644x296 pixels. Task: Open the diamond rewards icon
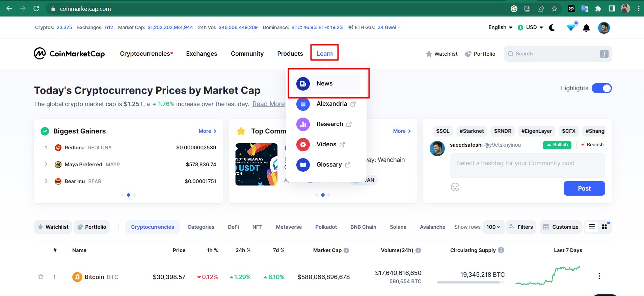click(x=571, y=27)
